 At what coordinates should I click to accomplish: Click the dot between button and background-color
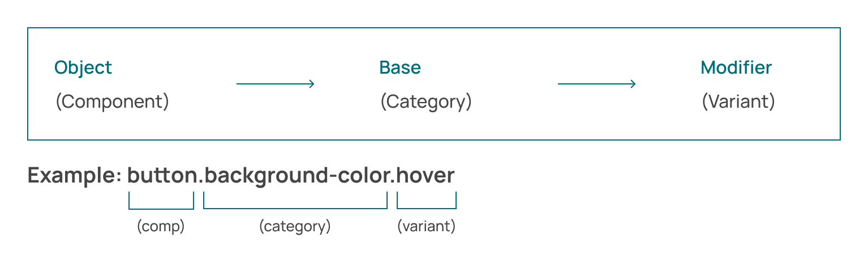click(200, 183)
